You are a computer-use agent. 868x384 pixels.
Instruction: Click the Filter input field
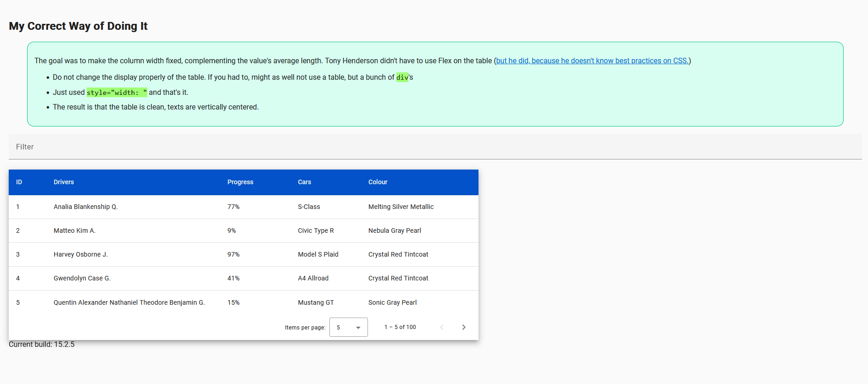click(x=434, y=147)
